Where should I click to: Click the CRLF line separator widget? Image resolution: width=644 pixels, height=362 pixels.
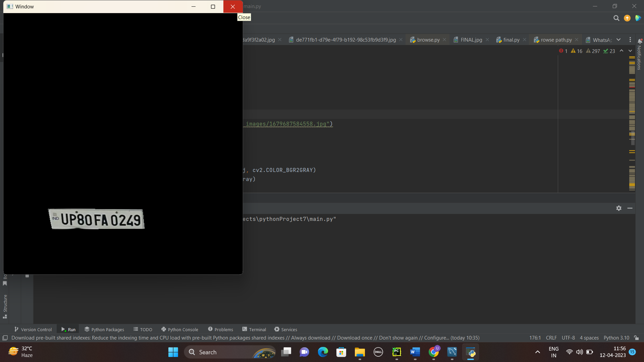pos(551,338)
